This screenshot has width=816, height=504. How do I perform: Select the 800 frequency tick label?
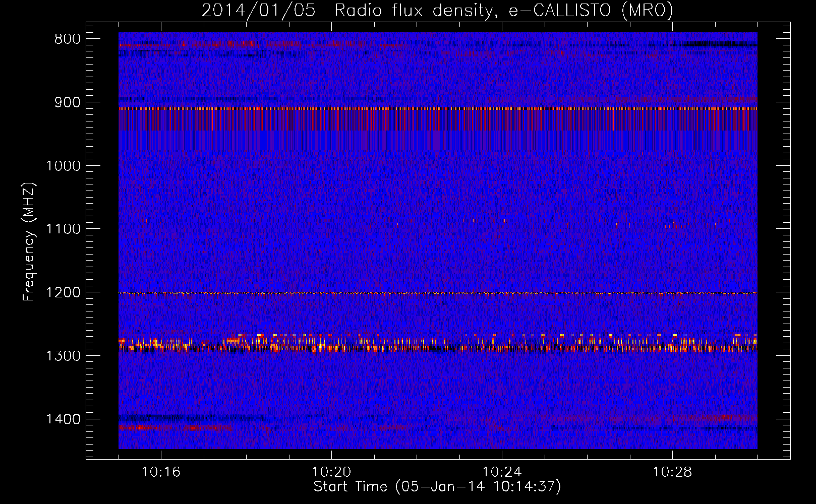point(68,39)
